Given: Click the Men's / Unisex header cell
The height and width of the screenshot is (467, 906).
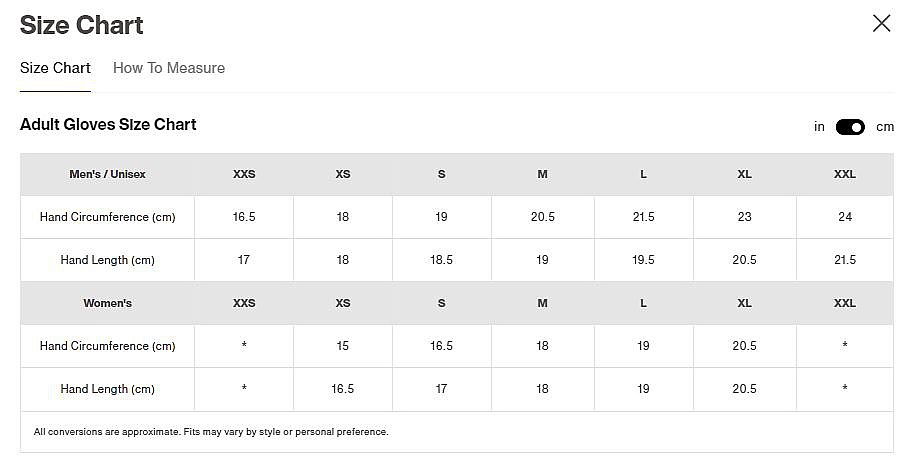Looking at the screenshot, I should coord(107,174).
